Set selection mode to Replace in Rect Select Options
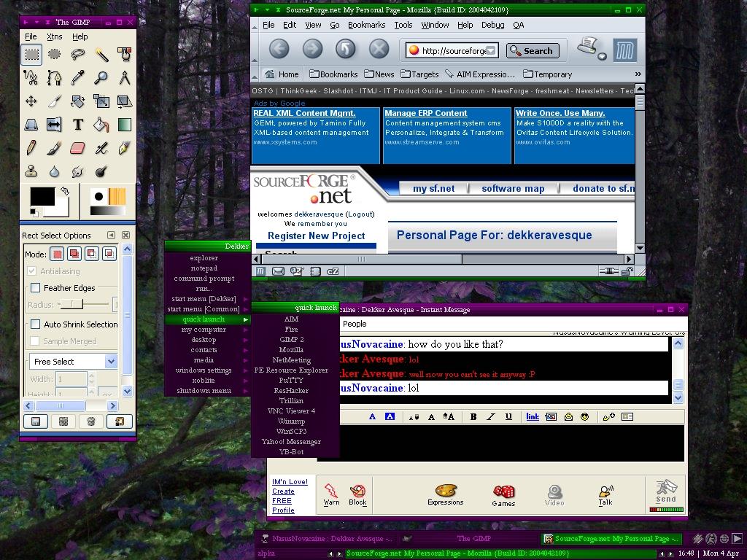This screenshot has height=560, width=747. tap(58, 254)
